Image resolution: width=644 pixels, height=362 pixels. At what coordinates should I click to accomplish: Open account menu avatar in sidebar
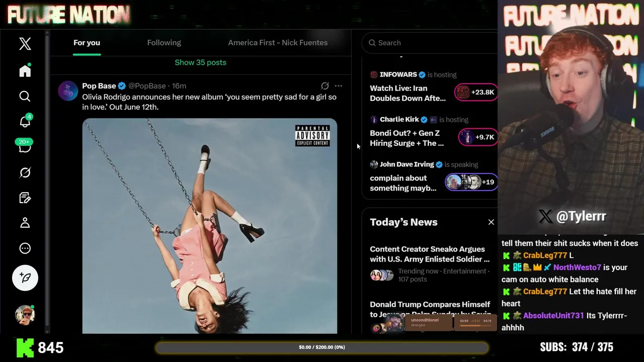[x=25, y=315]
